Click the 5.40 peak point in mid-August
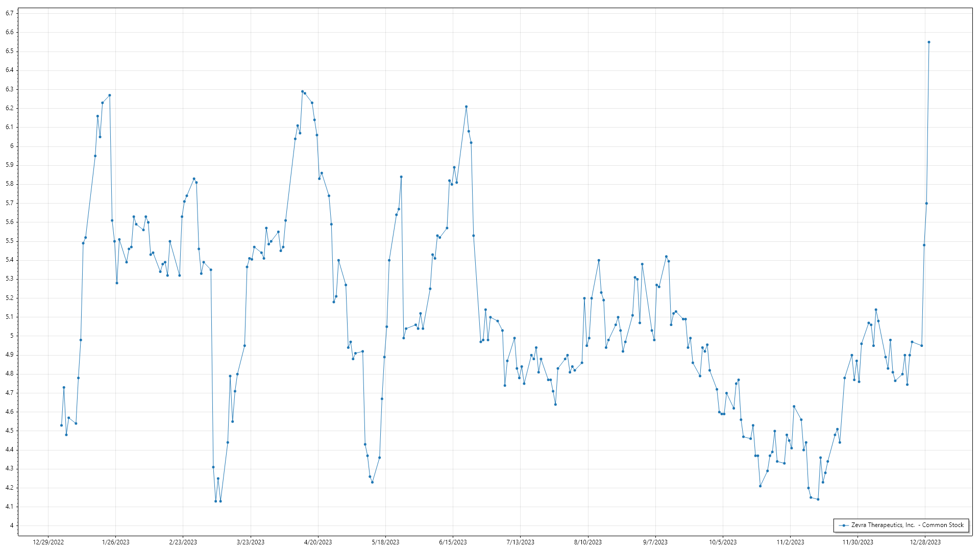980x551 pixels. [599, 260]
